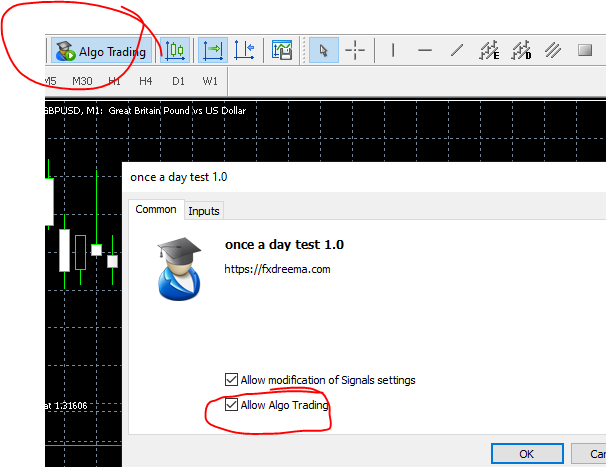Select the parallel lines pitchfork tool
The image size is (606, 467).
(553, 50)
